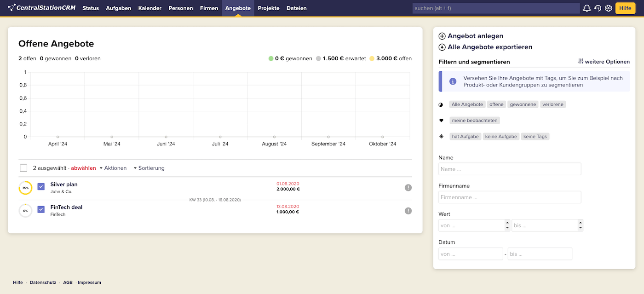
Task: Select the Angebote menu tab
Action: point(238,8)
